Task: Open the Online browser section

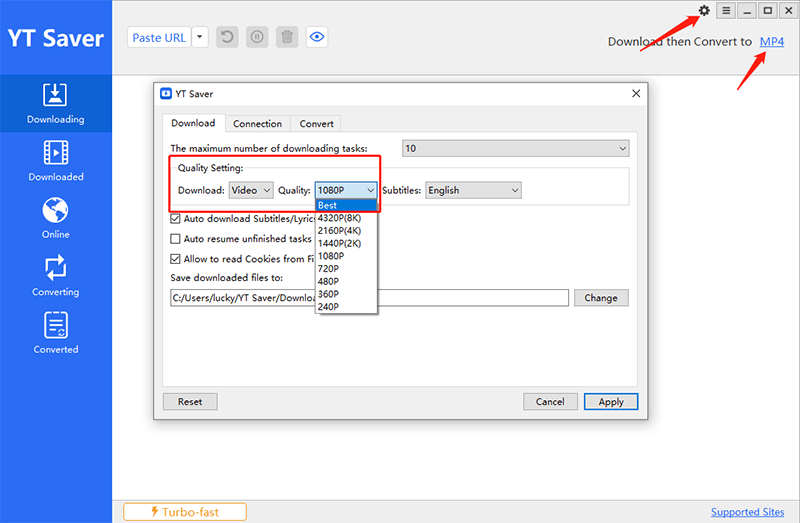Action: [56, 218]
